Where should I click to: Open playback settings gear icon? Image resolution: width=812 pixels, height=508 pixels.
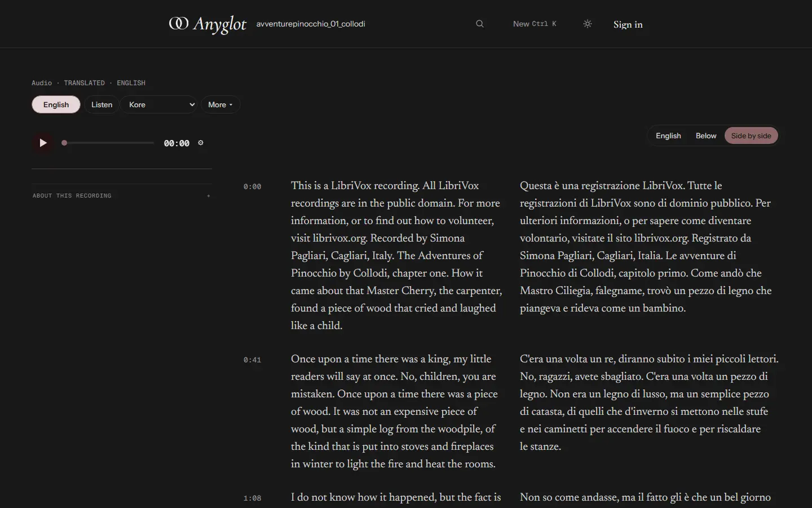(201, 143)
